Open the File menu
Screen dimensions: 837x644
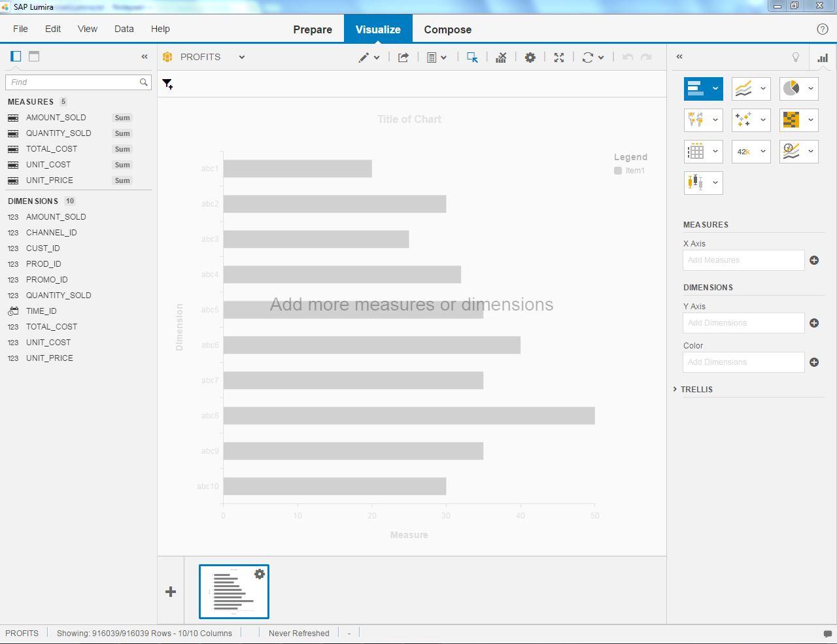click(20, 29)
